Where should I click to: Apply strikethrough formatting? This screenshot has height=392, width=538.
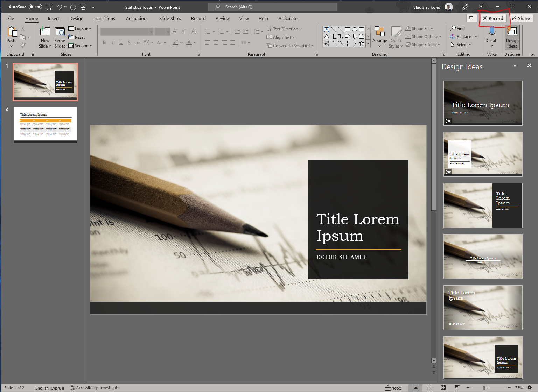[138, 42]
